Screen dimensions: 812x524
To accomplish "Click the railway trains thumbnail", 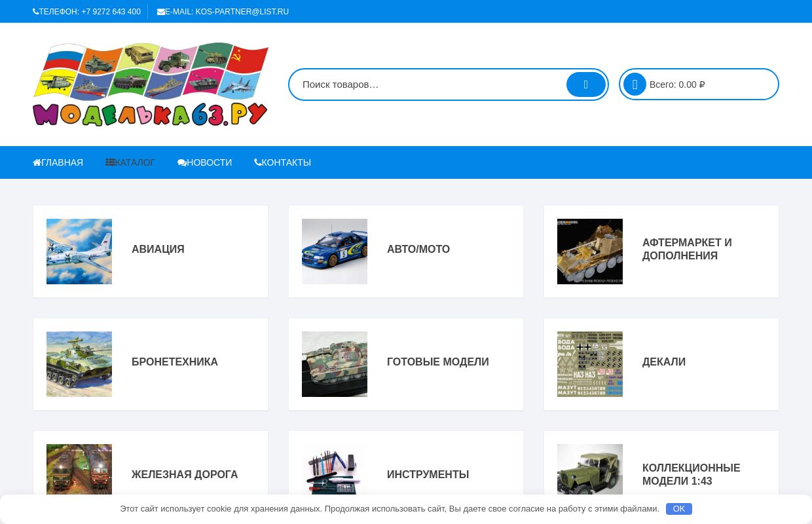I will click(x=79, y=470).
